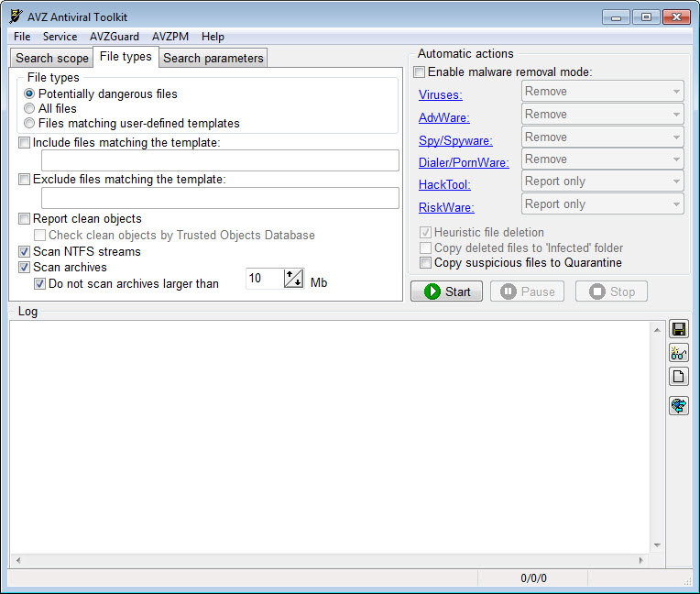Click the log scroll up arrow
The height and width of the screenshot is (594, 700).
[657, 330]
